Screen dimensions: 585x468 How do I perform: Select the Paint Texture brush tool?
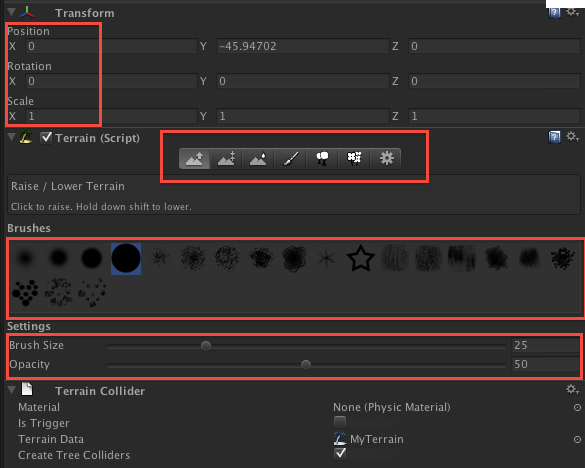tap(290, 159)
